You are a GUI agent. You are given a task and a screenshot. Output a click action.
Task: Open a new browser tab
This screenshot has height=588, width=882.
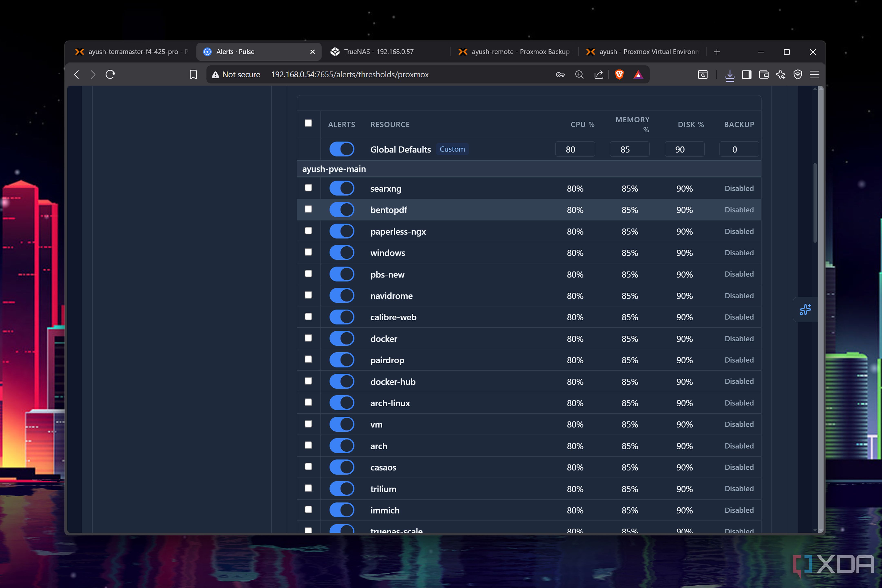coord(717,52)
